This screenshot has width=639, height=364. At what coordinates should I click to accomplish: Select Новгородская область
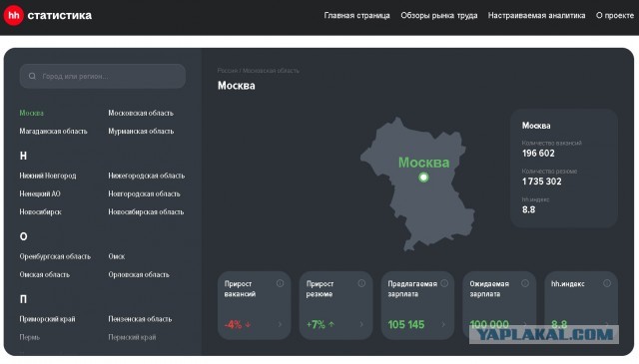click(144, 193)
